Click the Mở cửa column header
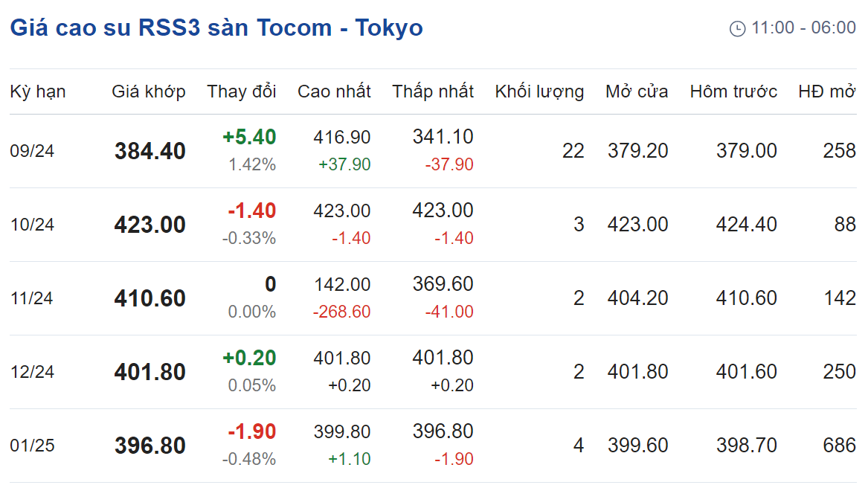This screenshot has height=485, width=868. [x=637, y=91]
